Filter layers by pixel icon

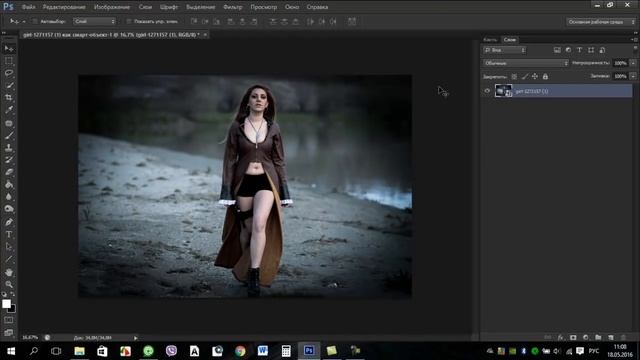[x=557, y=50]
